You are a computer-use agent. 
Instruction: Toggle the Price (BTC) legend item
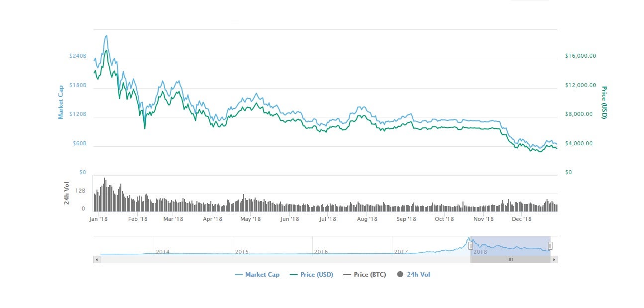(365, 275)
